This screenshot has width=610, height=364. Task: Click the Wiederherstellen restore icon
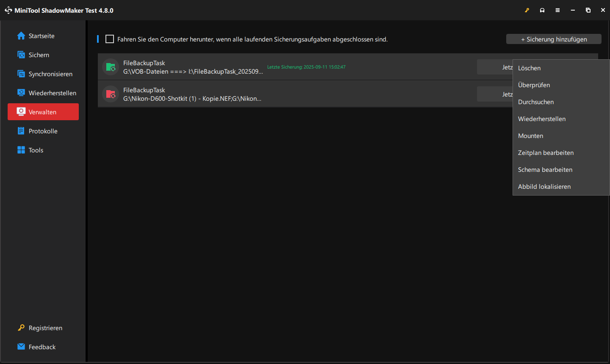(21, 93)
